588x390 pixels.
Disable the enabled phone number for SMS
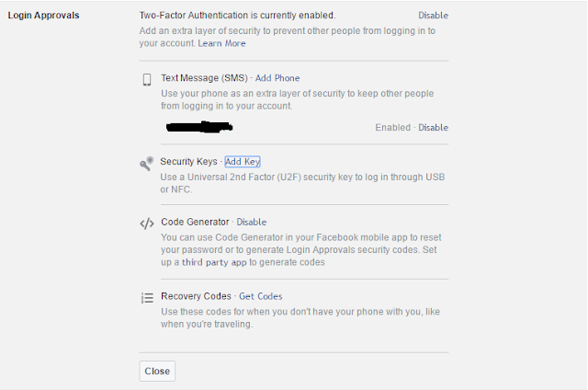click(x=433, y=128)
